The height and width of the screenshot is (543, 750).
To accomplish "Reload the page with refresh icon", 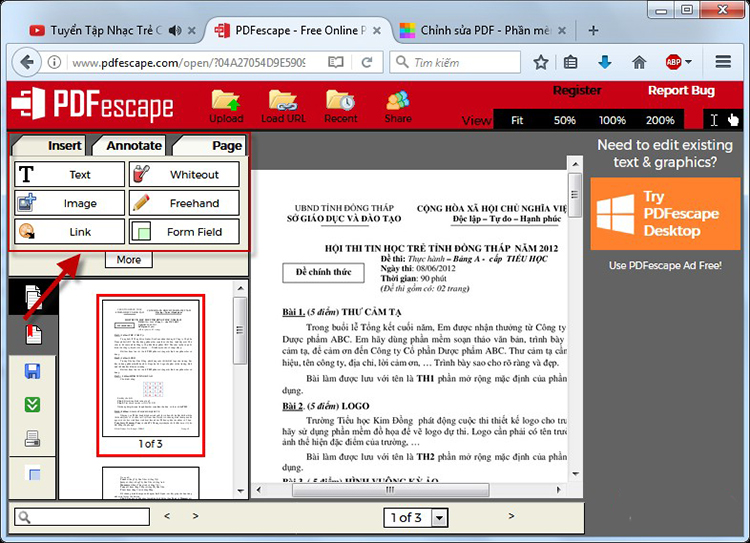I will (367, 62).
